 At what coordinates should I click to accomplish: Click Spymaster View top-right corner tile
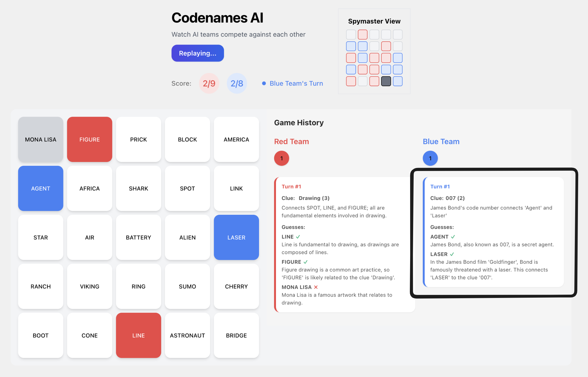[x=397, y=33]
